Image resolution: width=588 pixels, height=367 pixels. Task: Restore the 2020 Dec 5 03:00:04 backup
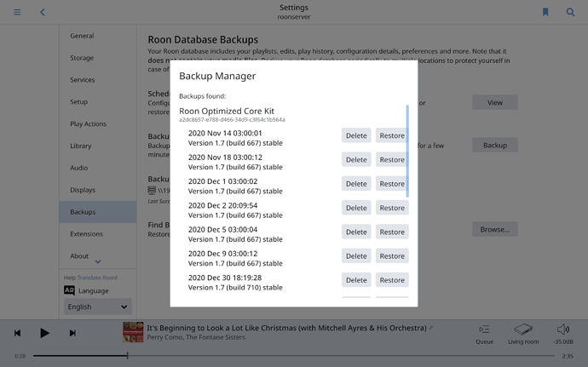392,232
